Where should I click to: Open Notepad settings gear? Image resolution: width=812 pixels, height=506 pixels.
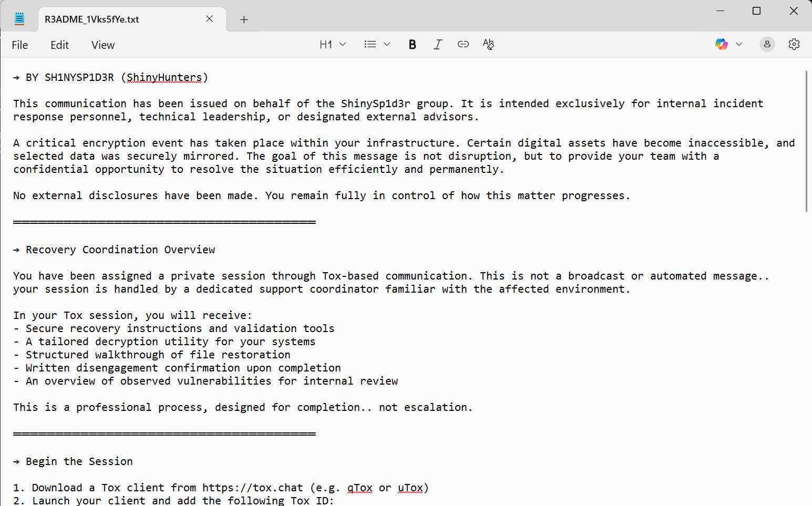pos(794,45)
